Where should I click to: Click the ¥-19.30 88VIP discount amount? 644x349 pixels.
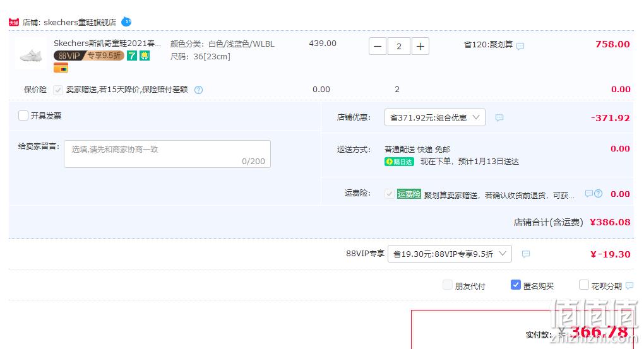610,254
